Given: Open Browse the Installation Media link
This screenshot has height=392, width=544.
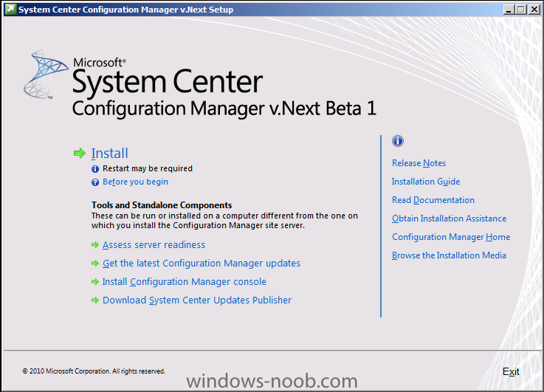Looking at the screenshot, I should pos(449,255).
